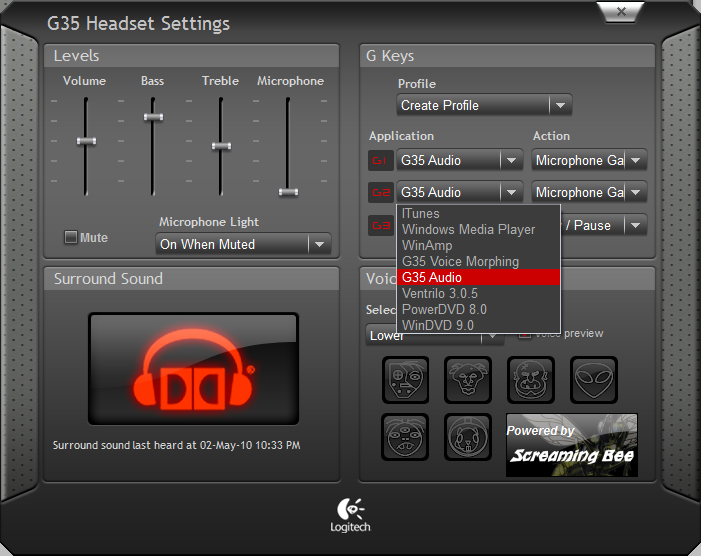
Task: Open the G1 application G35 Audio dropdown
Action: tap(460, 160)
